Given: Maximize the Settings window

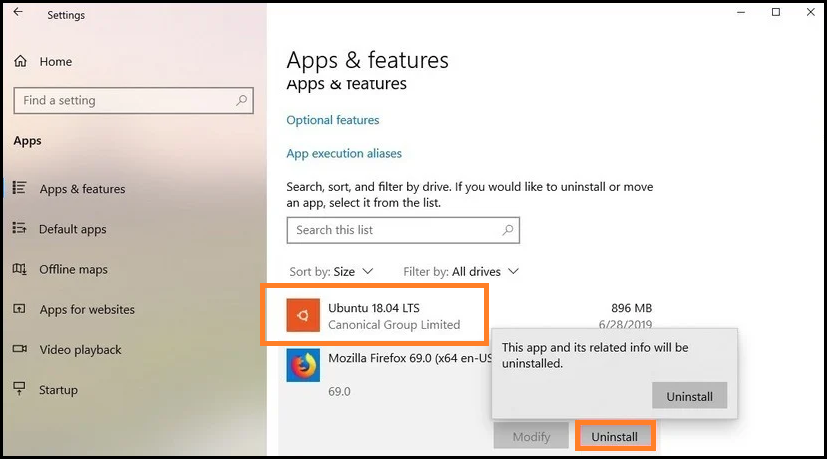Looking at the screenshot, I should coord(776,12).
